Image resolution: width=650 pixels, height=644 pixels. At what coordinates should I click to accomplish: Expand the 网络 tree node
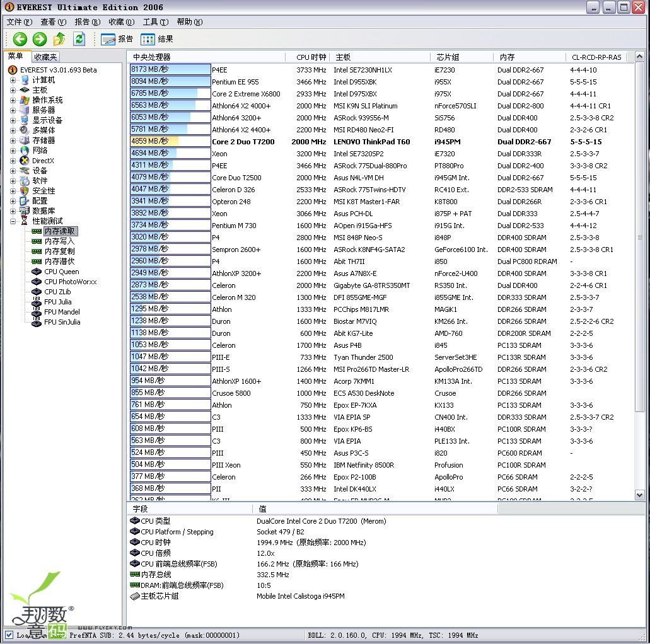point(13,151)
